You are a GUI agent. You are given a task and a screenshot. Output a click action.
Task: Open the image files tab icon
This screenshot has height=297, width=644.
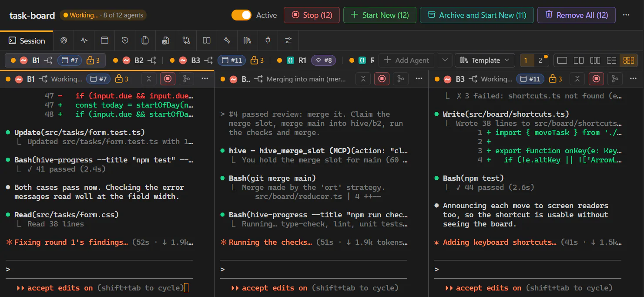(166, 40)
